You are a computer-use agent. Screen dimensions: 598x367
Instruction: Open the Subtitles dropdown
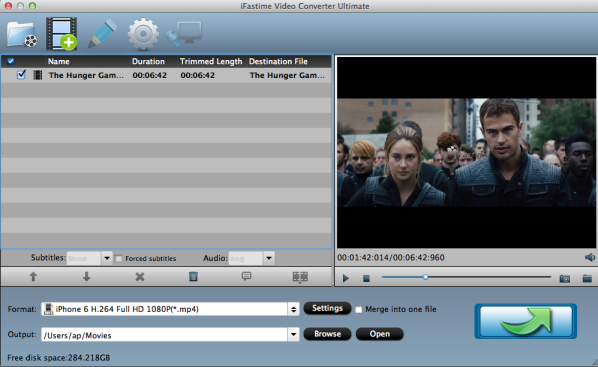coord(107,258)
